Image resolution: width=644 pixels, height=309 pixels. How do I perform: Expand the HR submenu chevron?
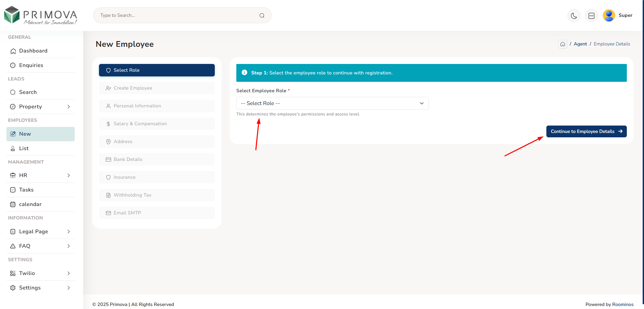69,175
